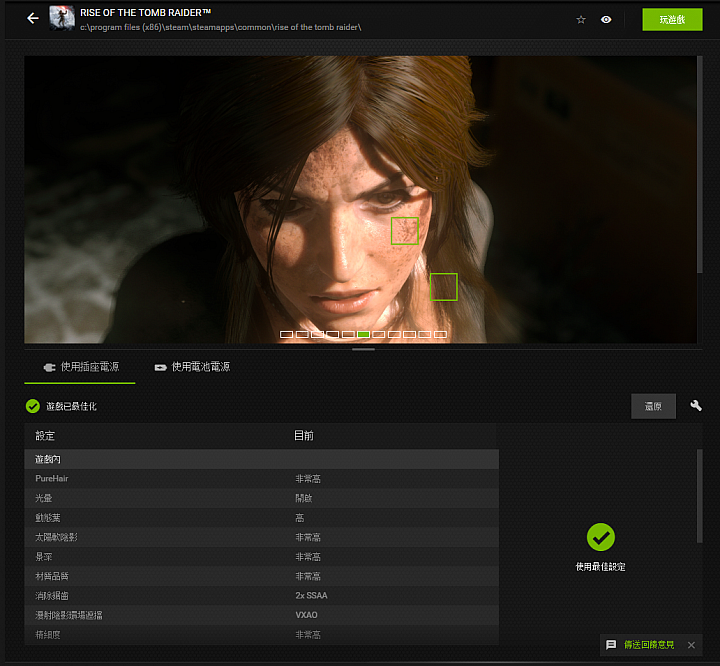Click the screenshot panel vertical scrollbar
This screenshot has width=720, height=666.
[x=700, y=164]
